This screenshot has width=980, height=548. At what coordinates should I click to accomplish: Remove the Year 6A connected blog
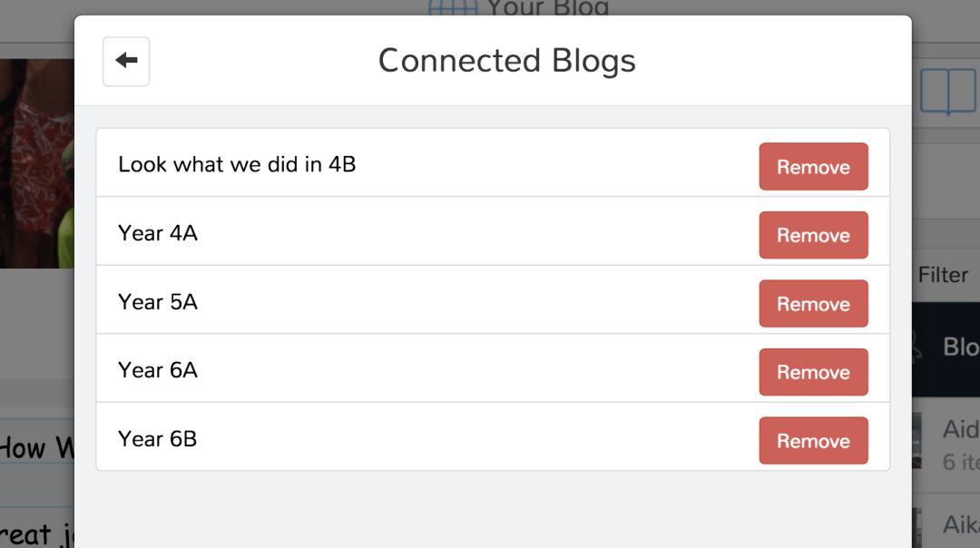[813, 372]
